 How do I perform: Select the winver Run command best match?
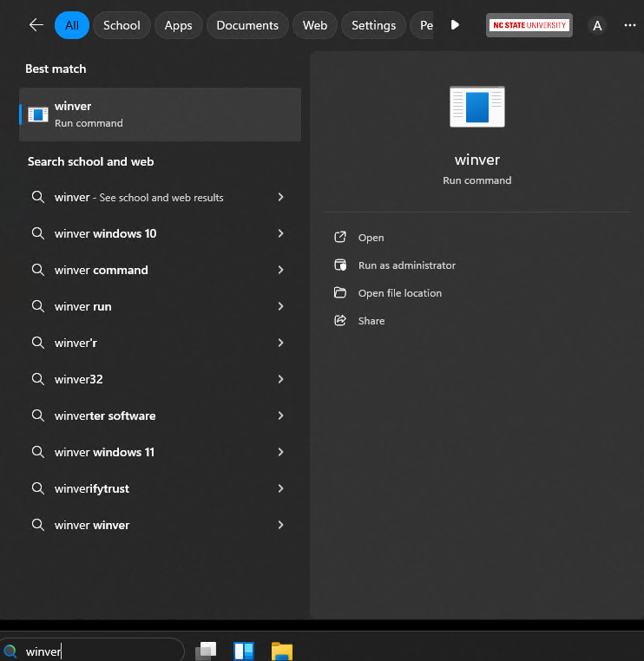tap(160, 114)
